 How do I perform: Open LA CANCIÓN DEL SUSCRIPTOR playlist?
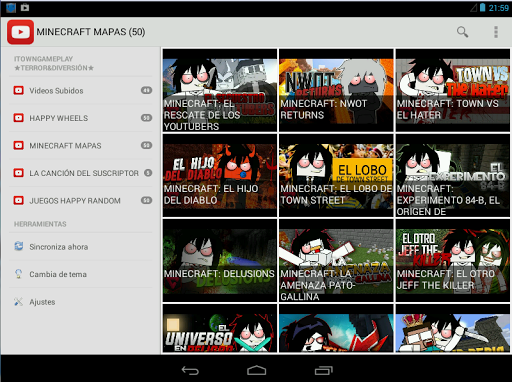point(80,173)
